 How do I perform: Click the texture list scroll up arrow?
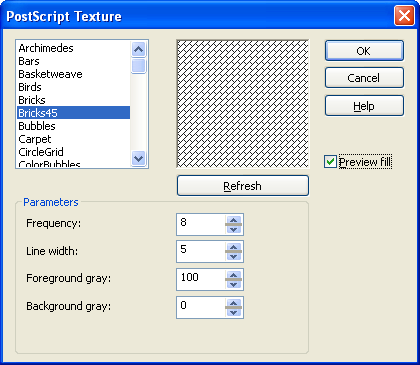point(138,50)
